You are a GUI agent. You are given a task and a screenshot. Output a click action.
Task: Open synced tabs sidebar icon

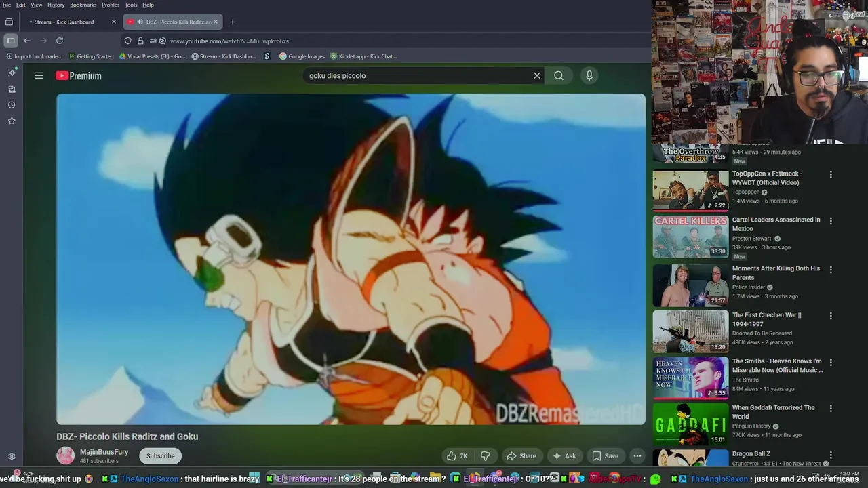12,89
